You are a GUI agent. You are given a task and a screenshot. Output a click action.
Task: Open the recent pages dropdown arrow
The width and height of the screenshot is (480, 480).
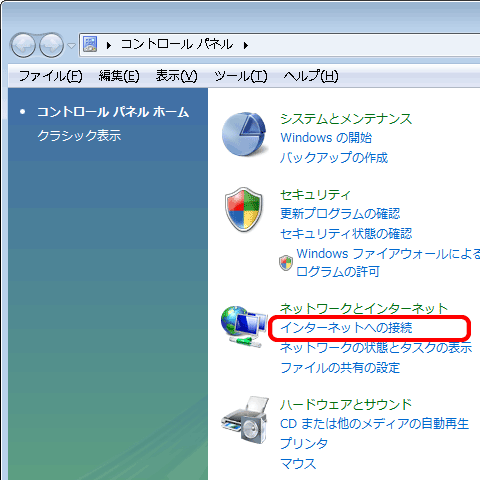point(71,45)
